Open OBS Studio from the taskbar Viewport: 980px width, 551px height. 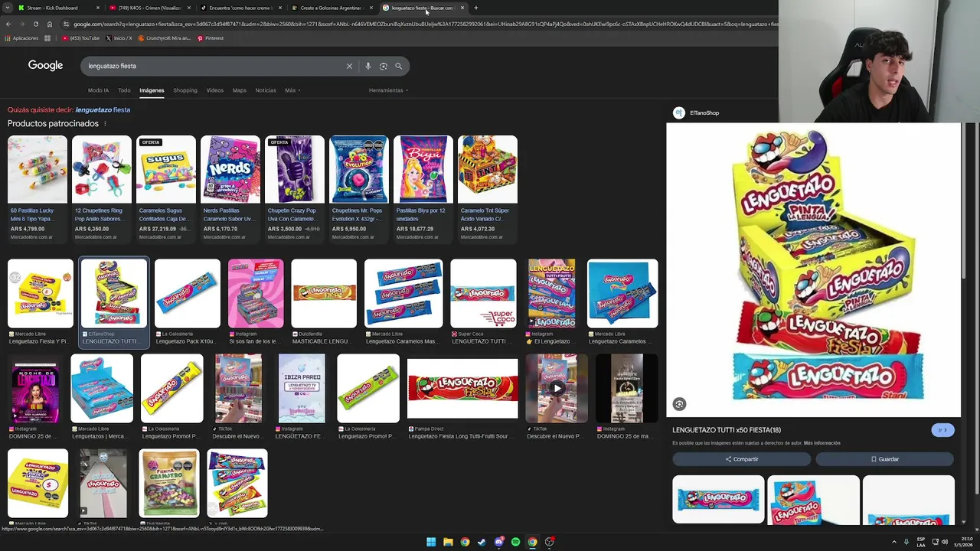549,542
